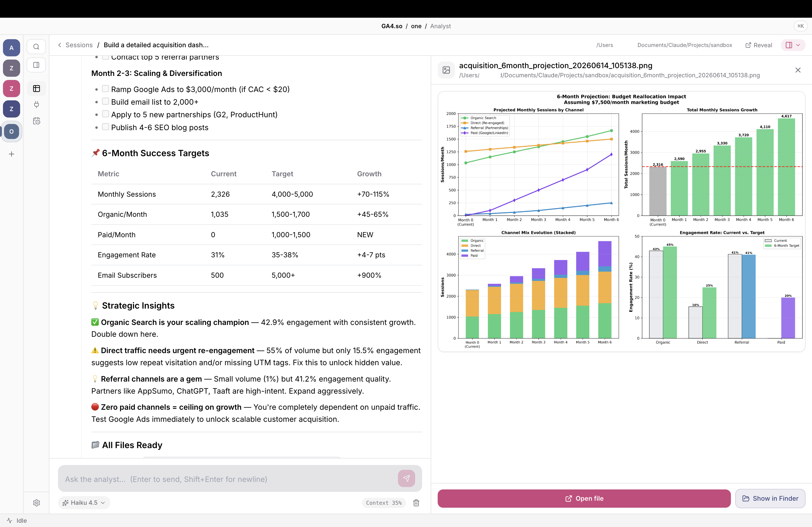Select the O workspace avatar

tap(12, 131)
